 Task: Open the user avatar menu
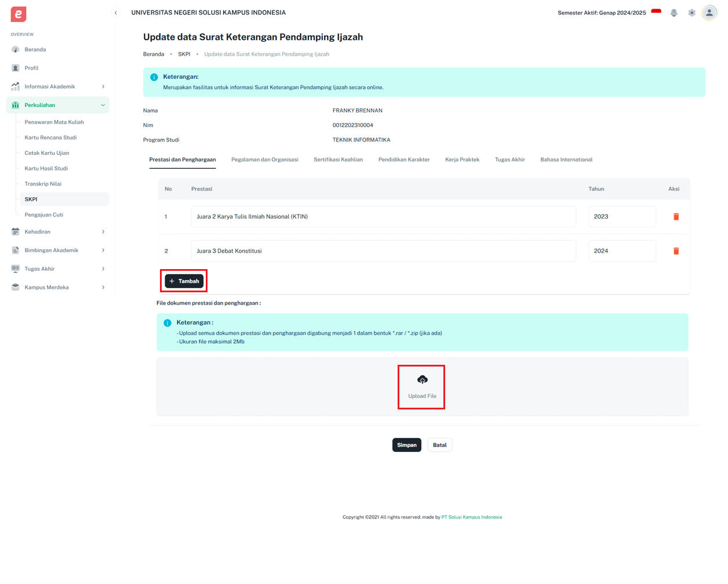pos(709,13)
